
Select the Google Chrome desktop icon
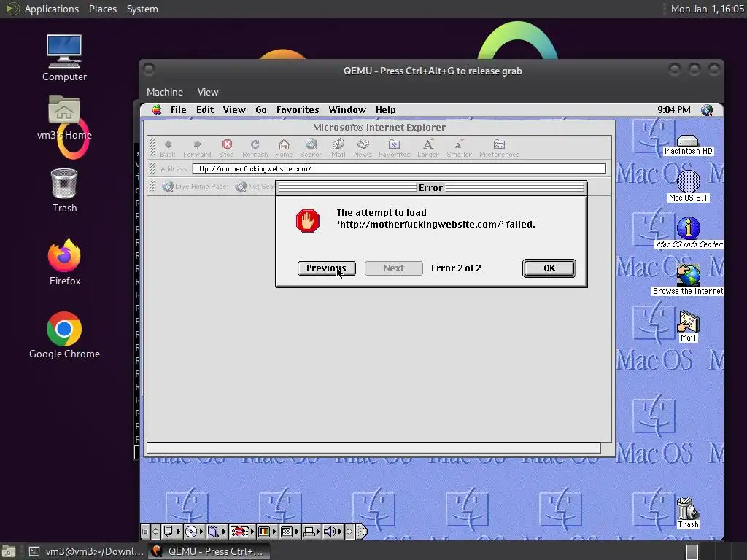64,335
